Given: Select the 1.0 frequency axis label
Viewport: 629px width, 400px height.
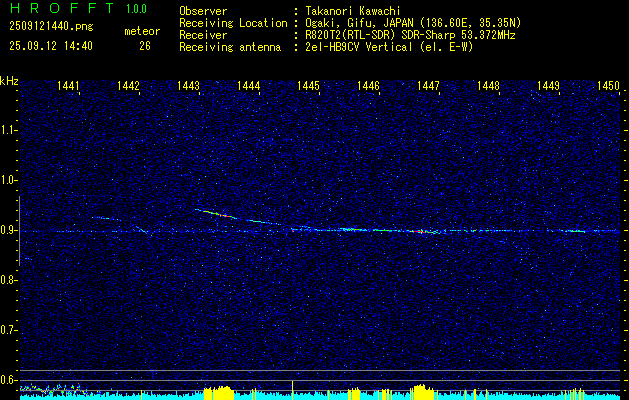Looking at the screenshot, I should 9,180.
